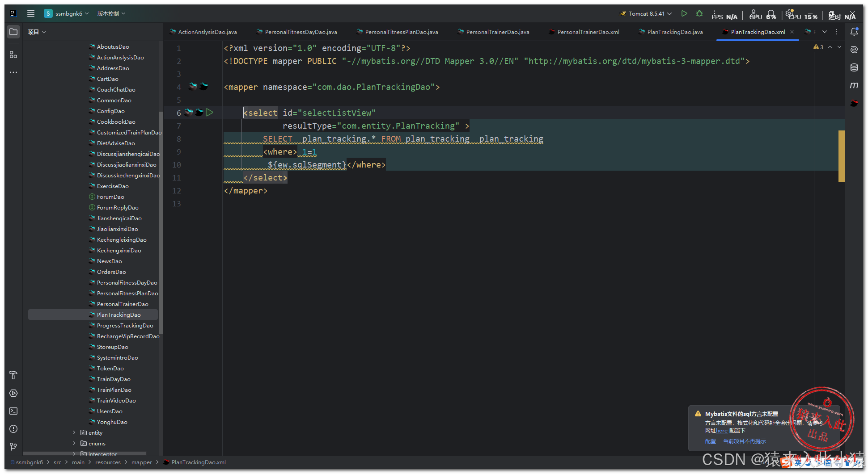Open the 'here' link in notification

click(x=721, y=431)
